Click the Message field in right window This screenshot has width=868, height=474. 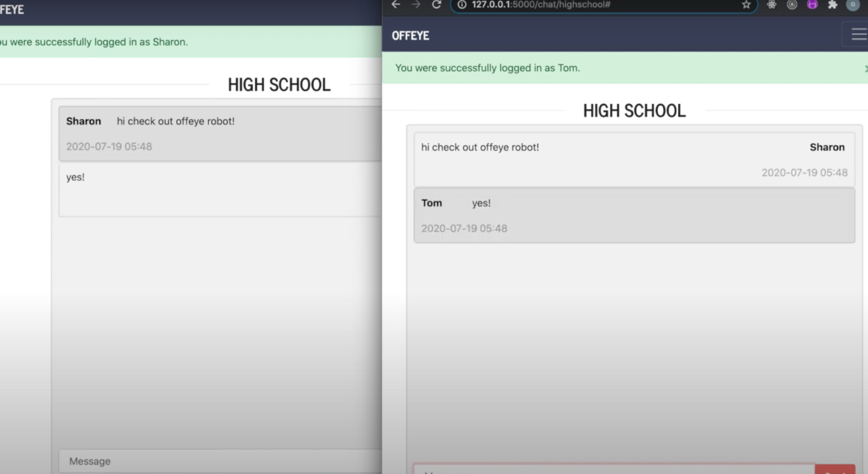(x=613, y=470)
